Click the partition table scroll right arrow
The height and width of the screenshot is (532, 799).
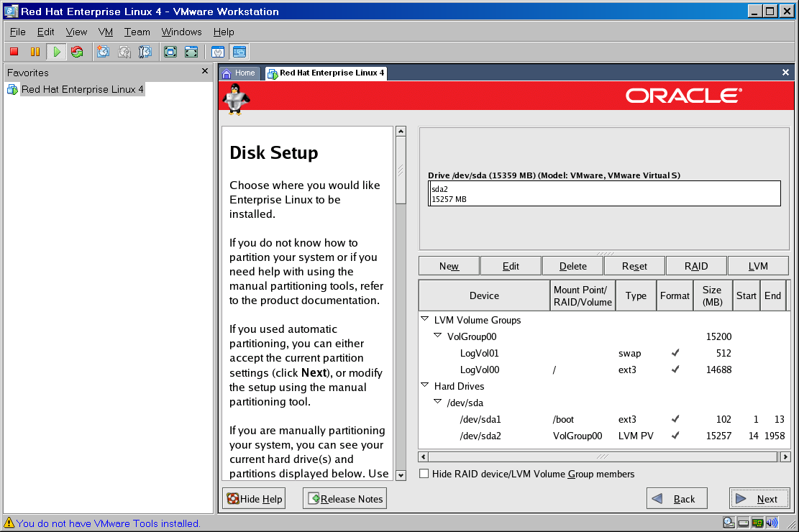click(x=785, y=457)
